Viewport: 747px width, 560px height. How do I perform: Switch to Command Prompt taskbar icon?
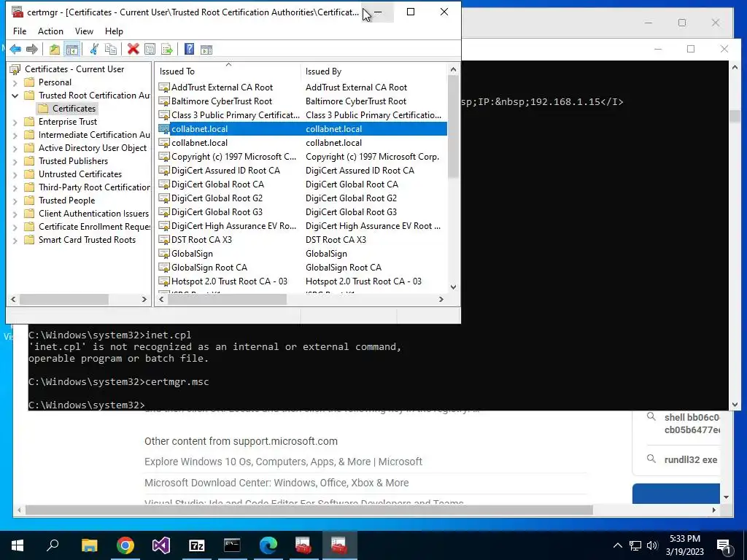[232, 545]
